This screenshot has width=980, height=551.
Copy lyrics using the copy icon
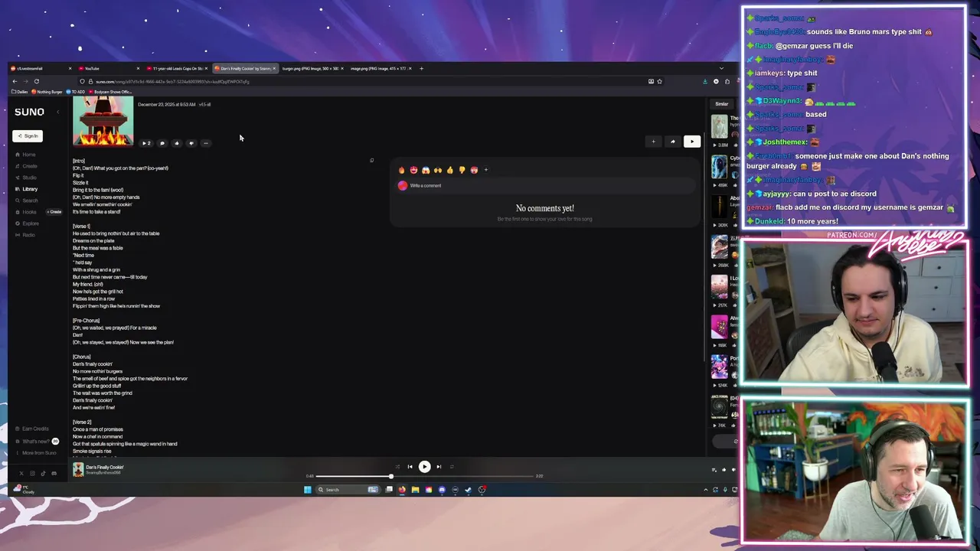[371, 161]
